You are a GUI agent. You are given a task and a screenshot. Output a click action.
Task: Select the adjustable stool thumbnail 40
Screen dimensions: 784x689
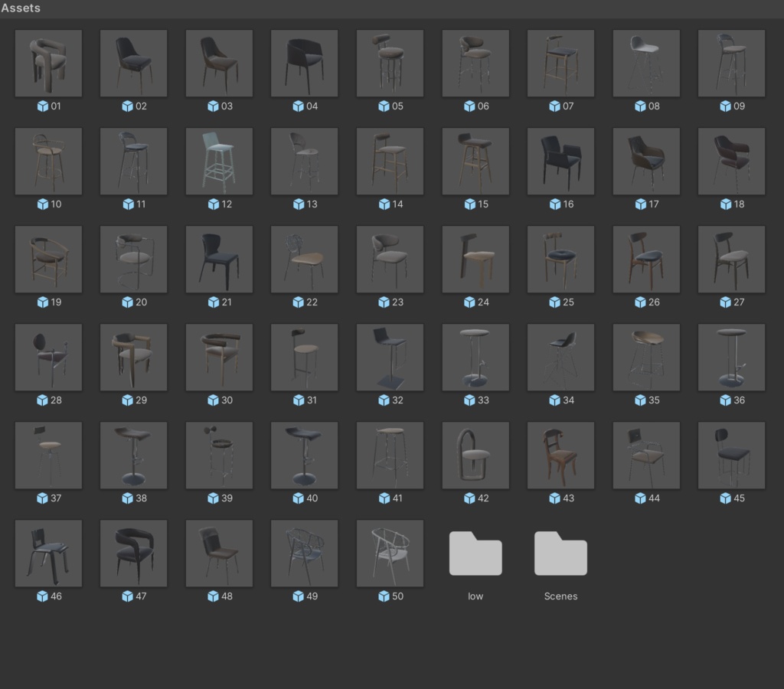tap(304, 455)
